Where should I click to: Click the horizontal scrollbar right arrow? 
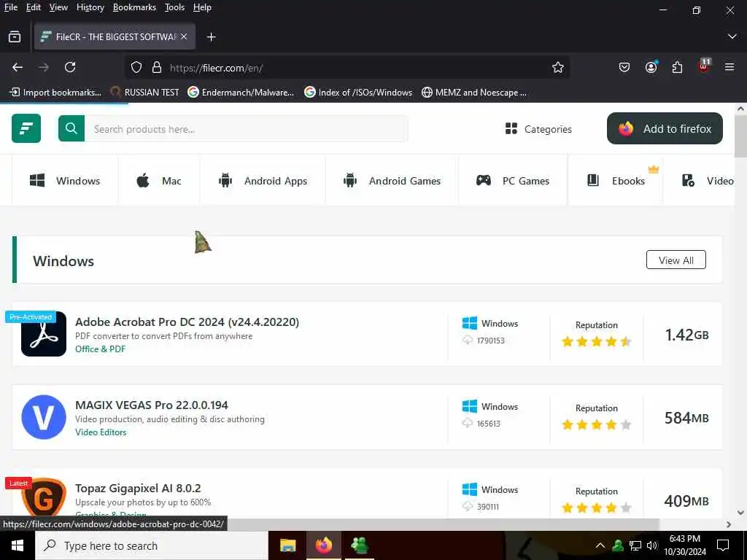coord(729,524)
